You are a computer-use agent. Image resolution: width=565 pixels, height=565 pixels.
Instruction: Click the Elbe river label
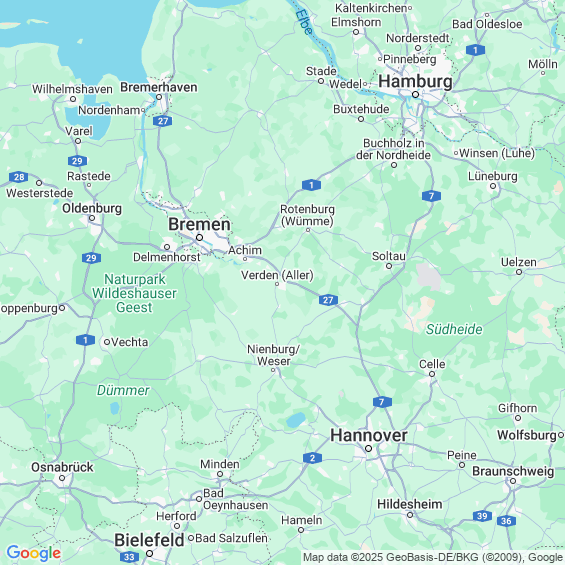304,22
